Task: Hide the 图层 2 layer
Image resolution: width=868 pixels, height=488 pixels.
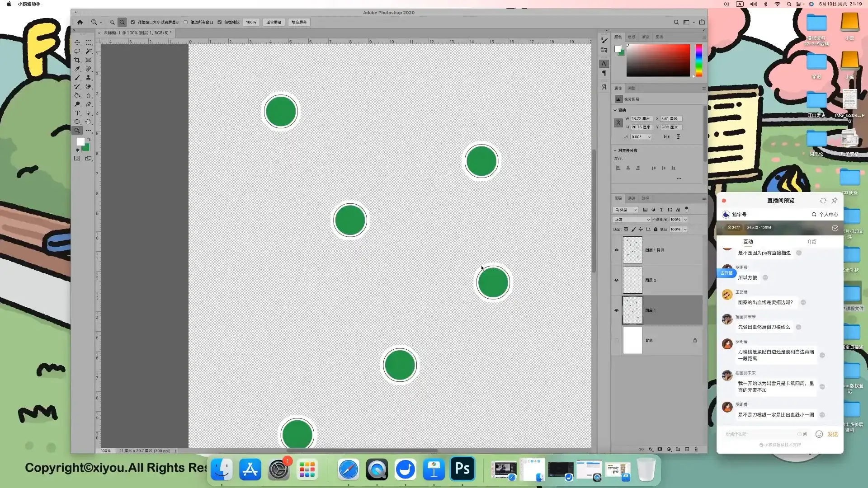Action: click(x=616, y=280)
